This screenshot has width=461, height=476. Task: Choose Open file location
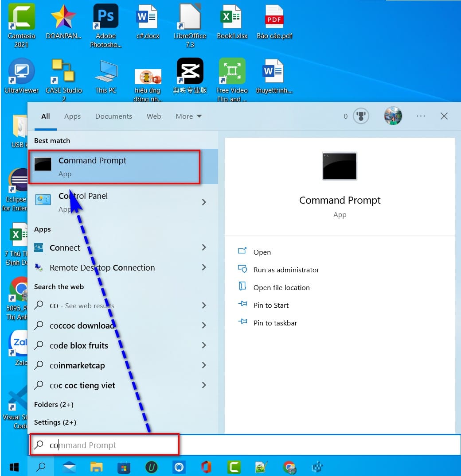pyautogui.click(x=274, y=287)
